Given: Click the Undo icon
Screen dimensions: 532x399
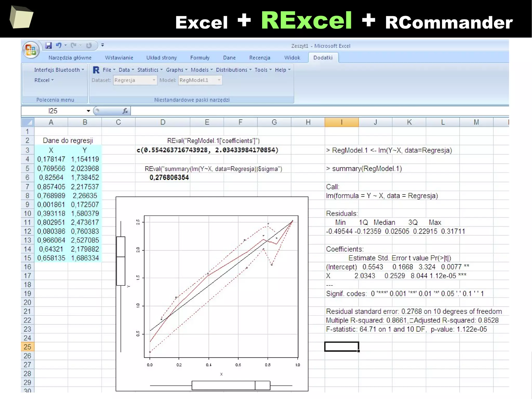Looking at the screenshot, I should [59, 45].
